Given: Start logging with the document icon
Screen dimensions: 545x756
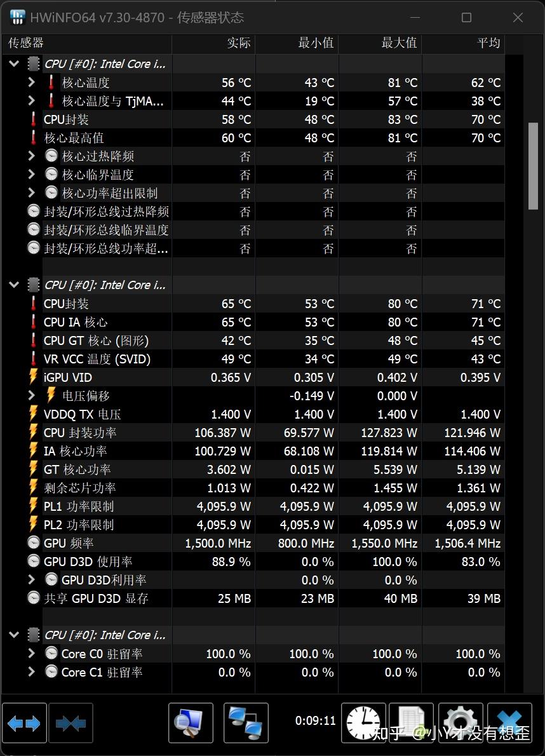Looking at the screenshot, I should 411,723.
